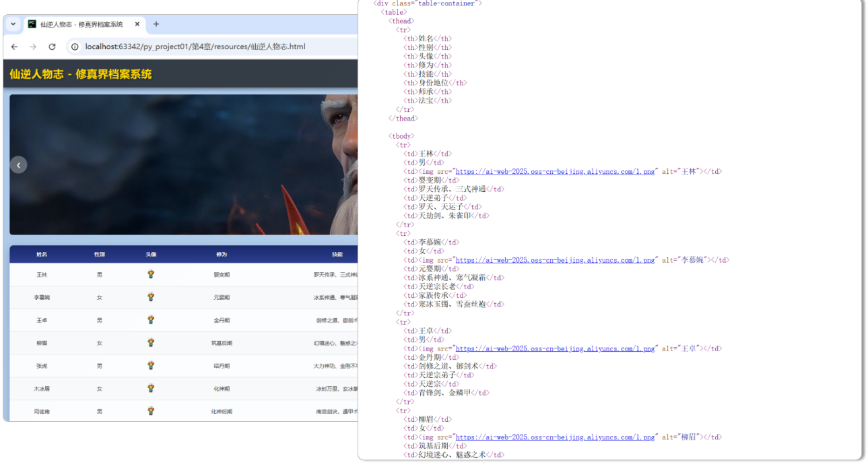Screen dimensions: 868x465
Task: Open the browser tab search chevron
Action: (13, 24)
